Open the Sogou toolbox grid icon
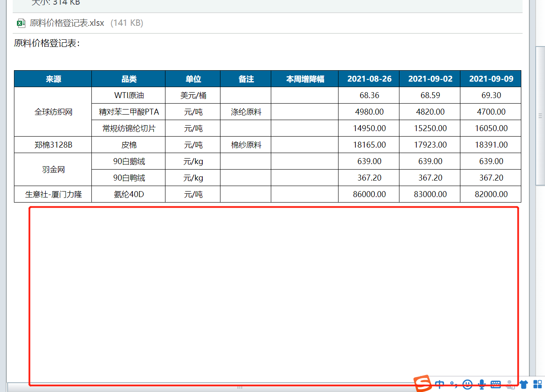 (x=537, y=384)
